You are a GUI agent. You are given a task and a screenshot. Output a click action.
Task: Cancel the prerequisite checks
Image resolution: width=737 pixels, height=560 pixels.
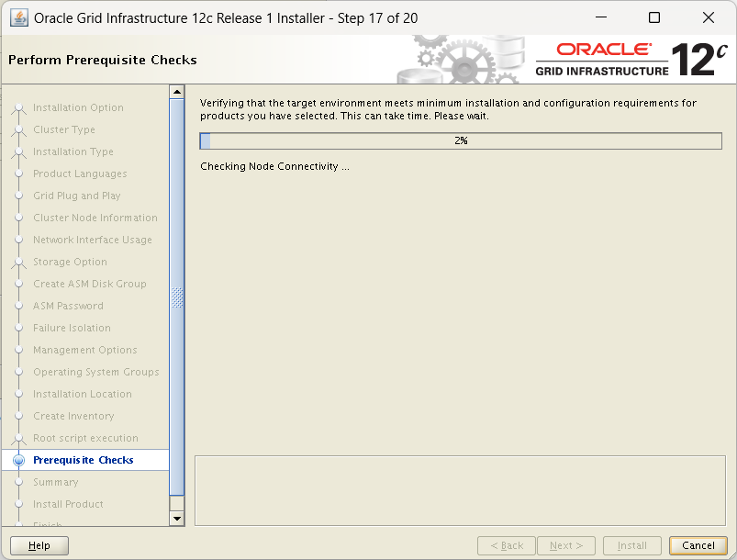click(698, 545)
